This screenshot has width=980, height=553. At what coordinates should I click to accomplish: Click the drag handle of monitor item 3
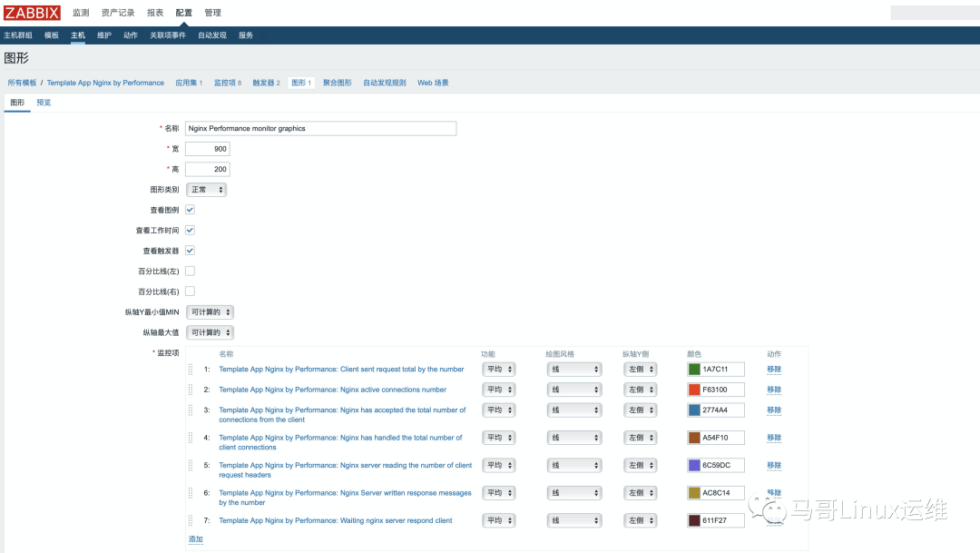pos(191,410)
